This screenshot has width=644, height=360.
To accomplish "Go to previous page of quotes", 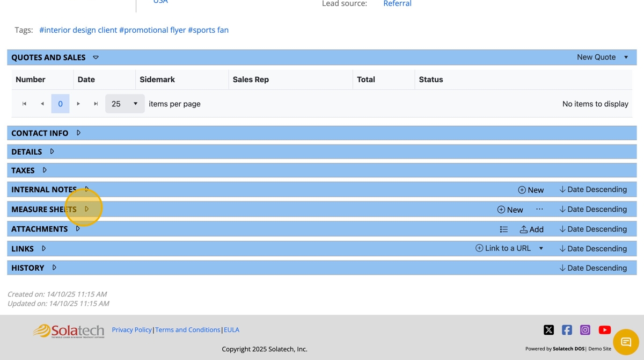I will pyautogui.click(x=42, y=104).
